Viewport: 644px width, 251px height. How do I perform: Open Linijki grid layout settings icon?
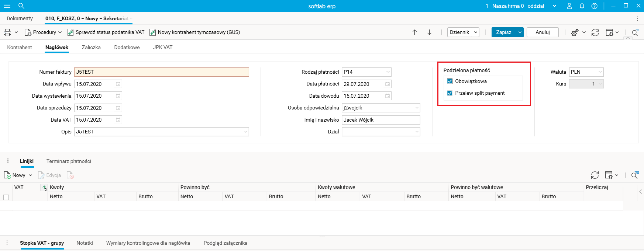(609, 175)
